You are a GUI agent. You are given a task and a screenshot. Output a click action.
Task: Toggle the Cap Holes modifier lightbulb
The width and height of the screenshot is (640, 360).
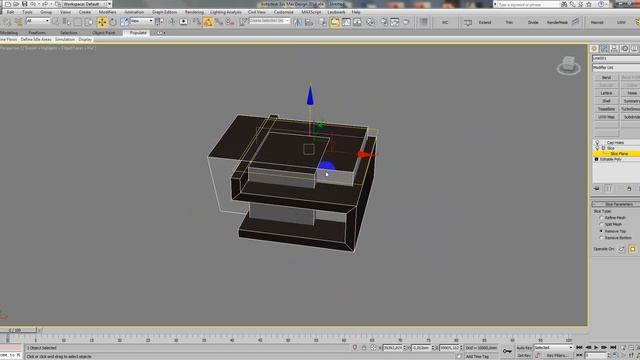tap(597, 142)
